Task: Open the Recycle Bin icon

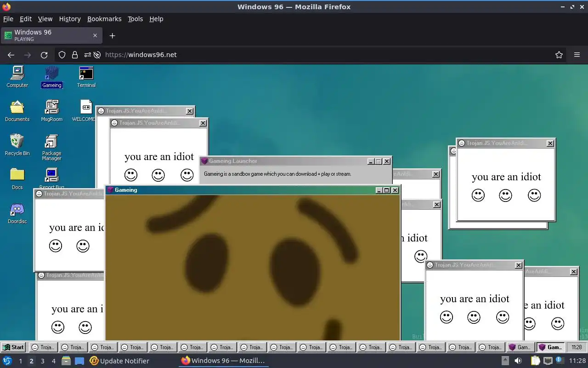Action: coord(17,145)
